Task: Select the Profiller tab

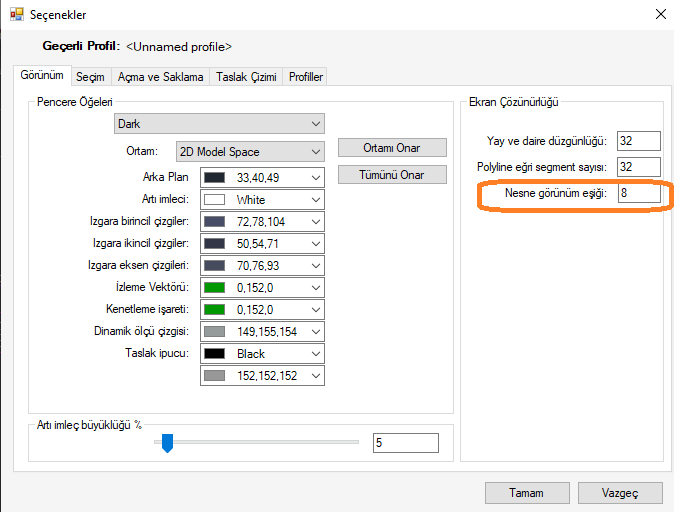Action: [x=305, y=77]
